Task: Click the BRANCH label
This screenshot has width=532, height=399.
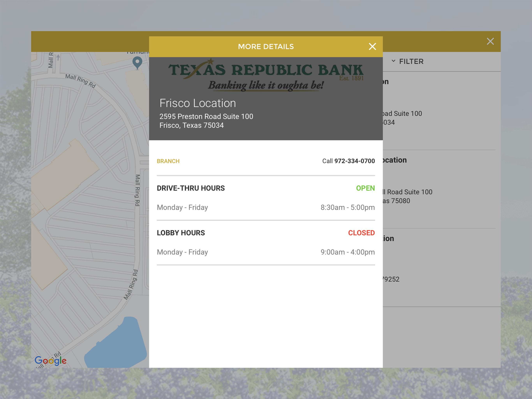Action: click(168, 161)
